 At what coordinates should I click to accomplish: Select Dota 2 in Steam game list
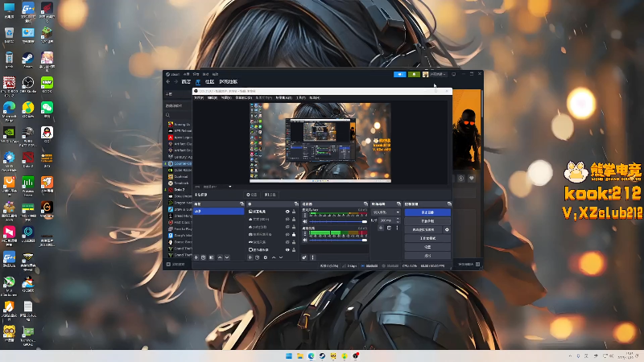(x=179, y=190)
